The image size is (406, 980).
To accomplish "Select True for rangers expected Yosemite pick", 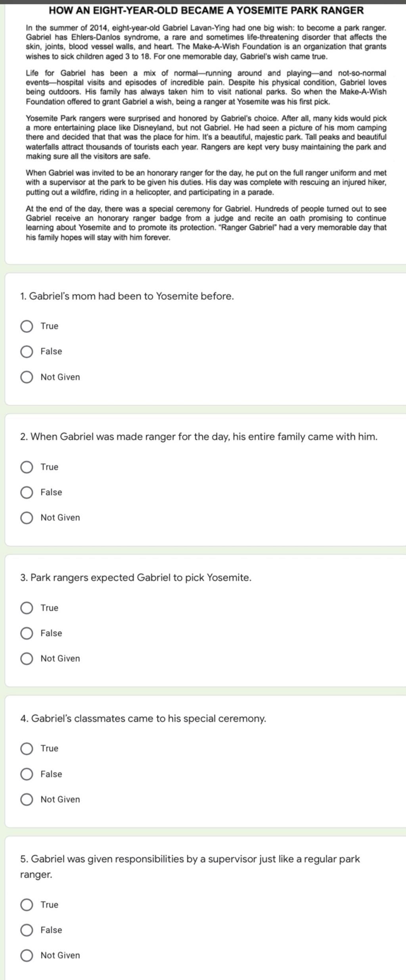I will [x=27, y=608].
